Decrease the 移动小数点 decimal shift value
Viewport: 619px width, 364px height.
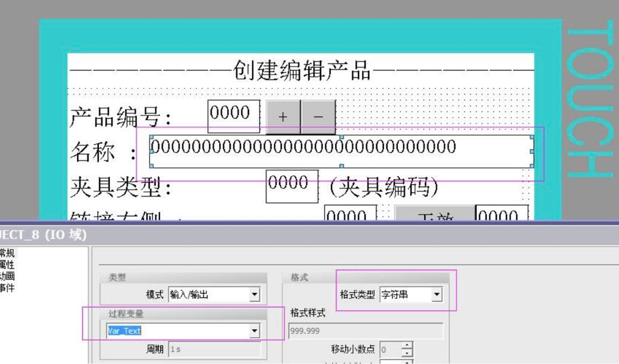tap(408, 354)
